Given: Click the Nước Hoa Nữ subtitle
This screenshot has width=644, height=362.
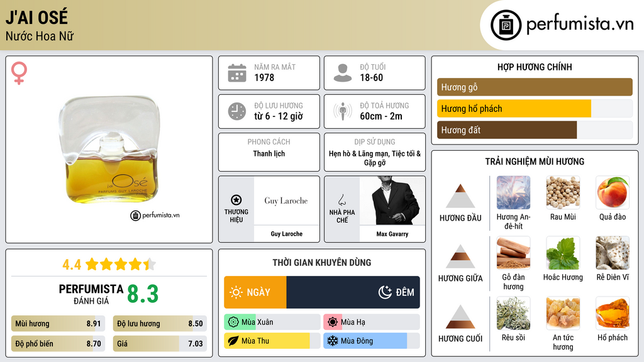Looking at the screenshot, I should [x=40, y=36].
